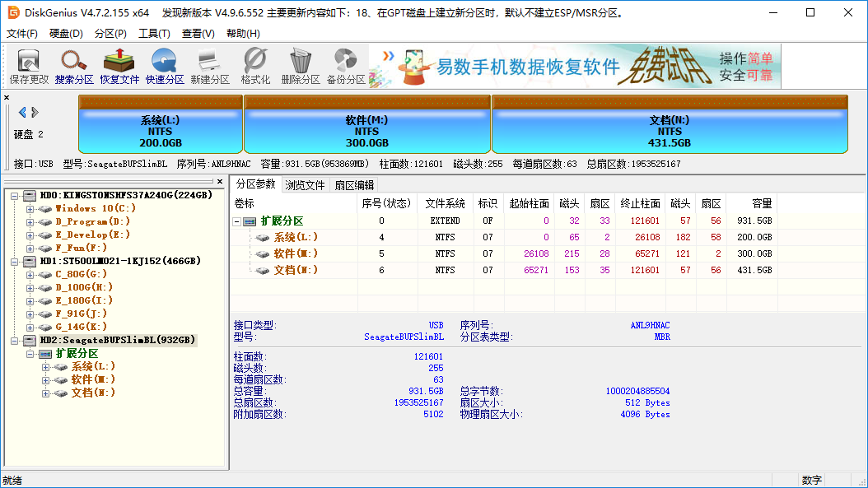Click the 保存更改 save changes icon
The image size is (868, 488).
pos(29,67)
